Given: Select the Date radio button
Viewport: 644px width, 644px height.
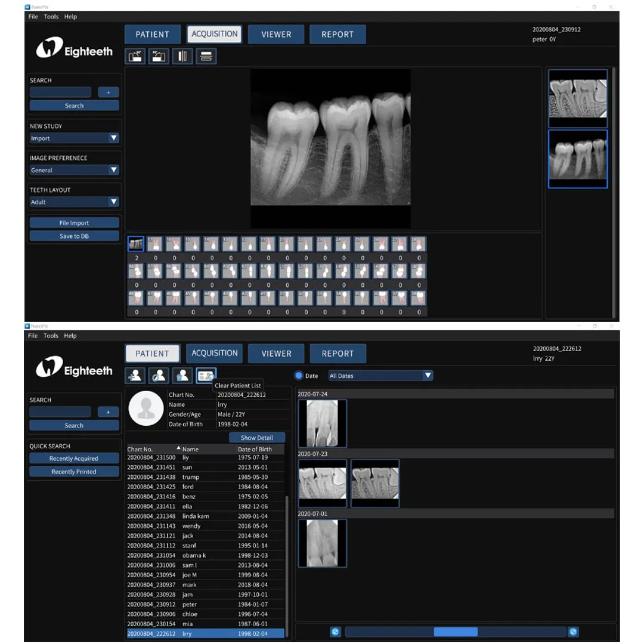Looking at the screenshot, I should tap(299, 376).
